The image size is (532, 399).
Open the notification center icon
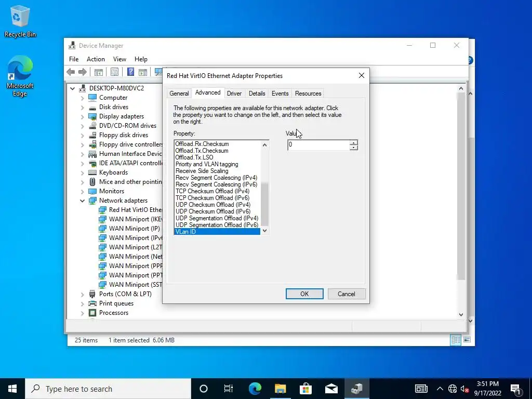[515, 389]
